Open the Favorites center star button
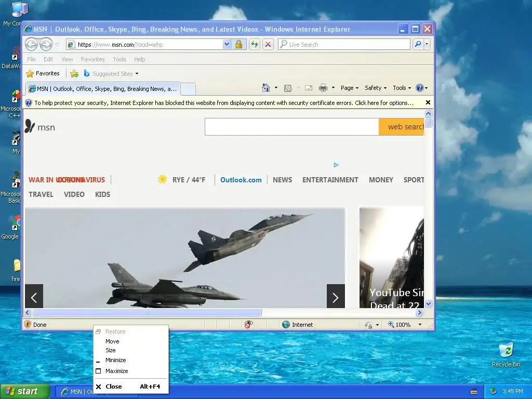Image resolution: width=532 pixels, height=399 pixels. click(x=43, y=73)
